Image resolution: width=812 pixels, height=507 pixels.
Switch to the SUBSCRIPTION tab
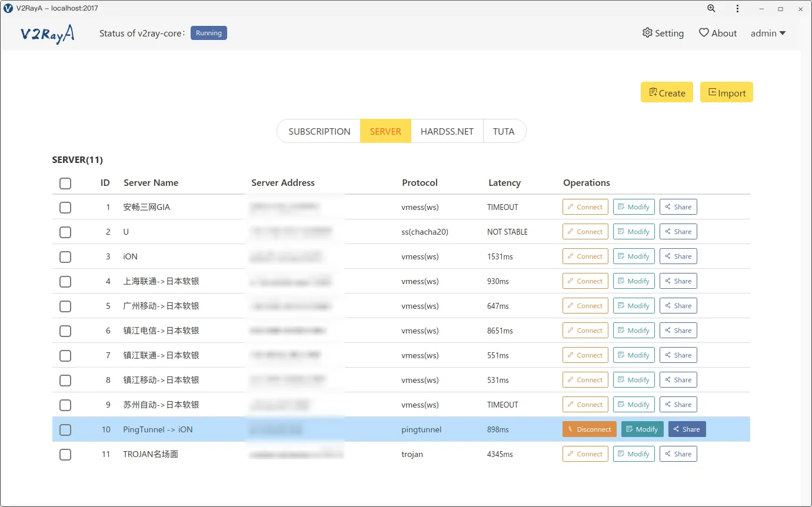coord(320,131)
